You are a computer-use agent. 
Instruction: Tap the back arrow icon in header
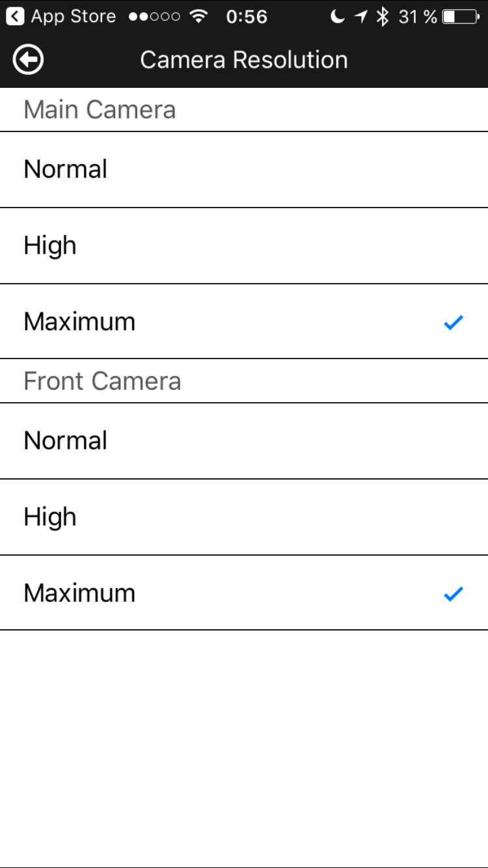(x=28, y=60)
